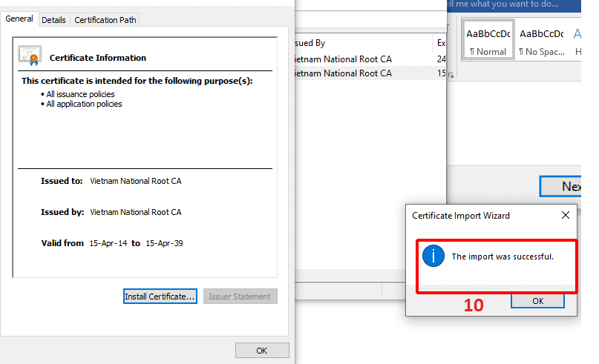Click the All application policies entry
Viewport: 599px width, 364px height.
pos(84,105)
